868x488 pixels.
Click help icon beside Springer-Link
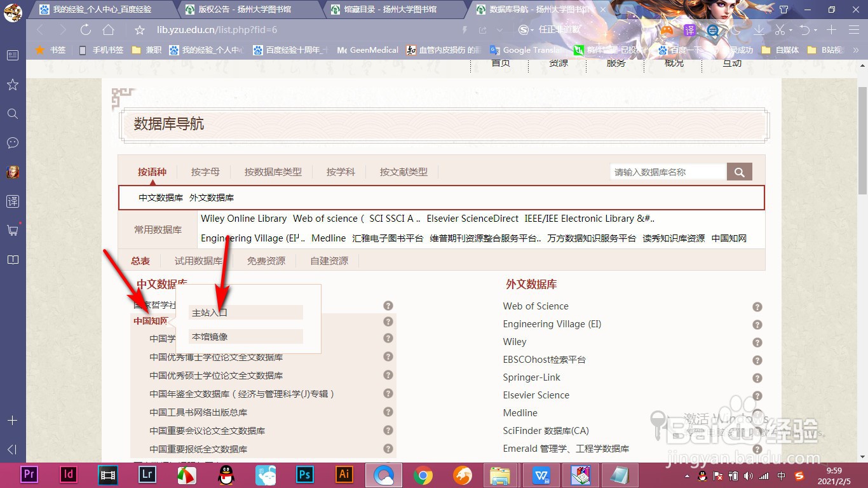click(757, 378)
